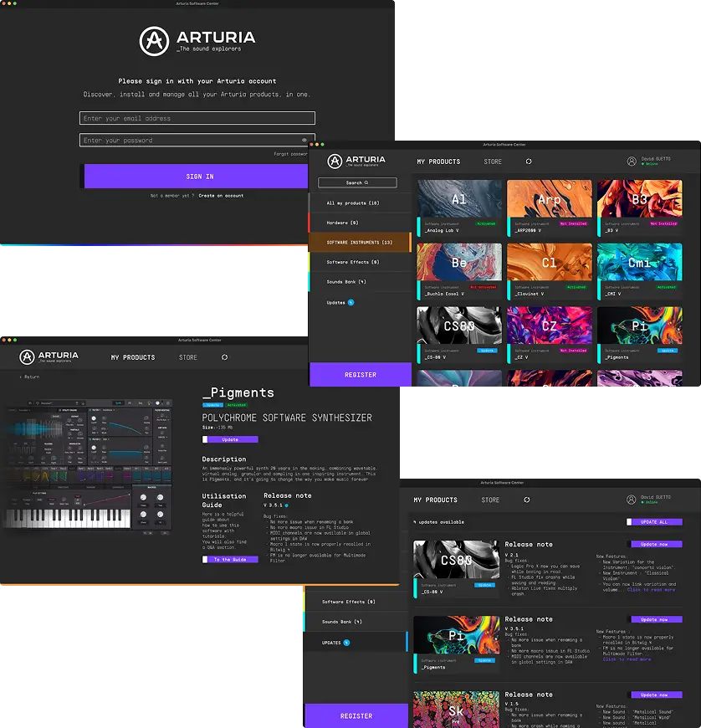Click the Search box in the sidebar
The image size is (701, 728).
[357, 182]
